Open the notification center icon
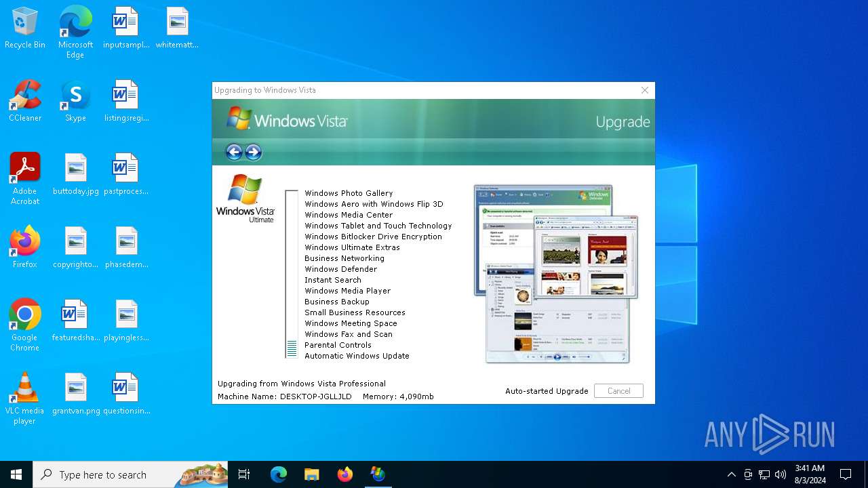Image resolution: width=868 pixels, height=488 pixels. [x=846, y=474]
